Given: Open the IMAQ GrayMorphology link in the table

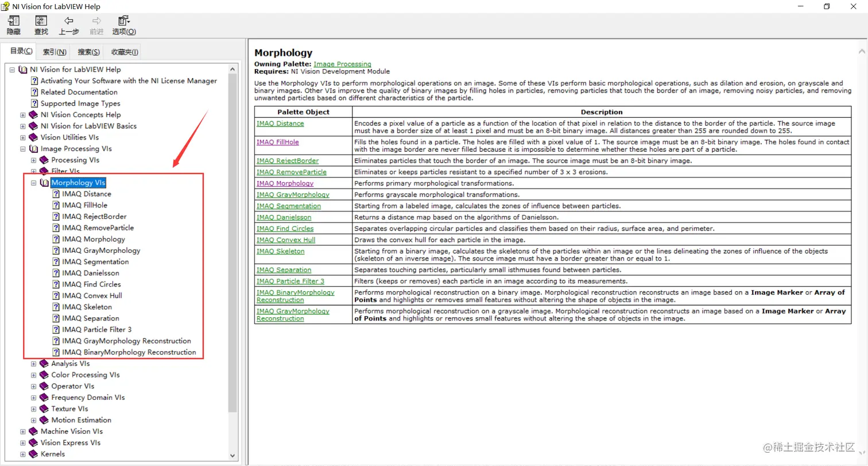Looking at the screenshot, I should (293, 195).
